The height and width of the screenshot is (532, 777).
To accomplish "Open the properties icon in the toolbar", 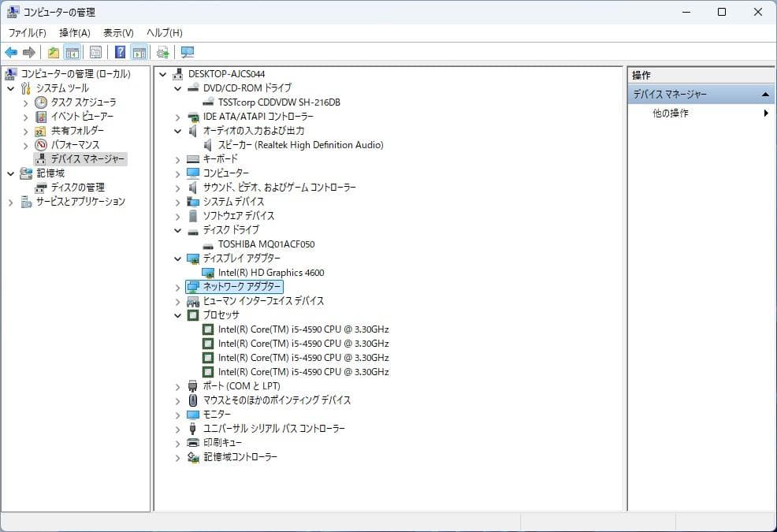I will click(x=95, y=52).
